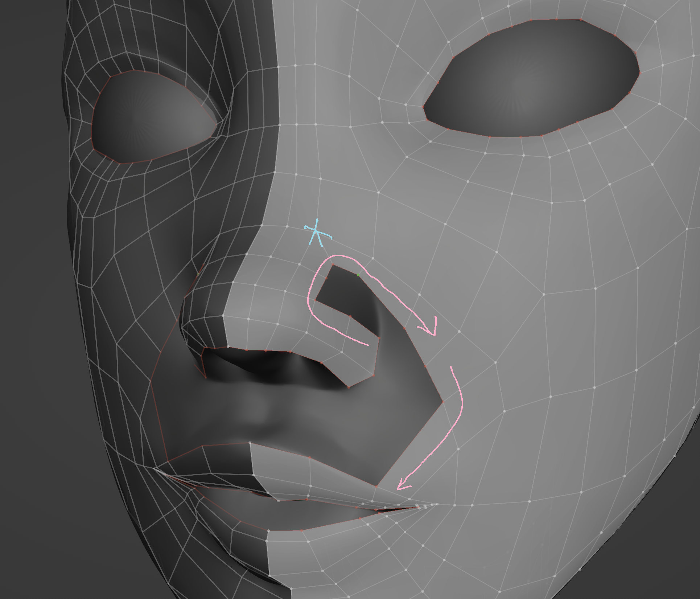Click the converging vertex cluster at mouth corner

coord(421,506)
